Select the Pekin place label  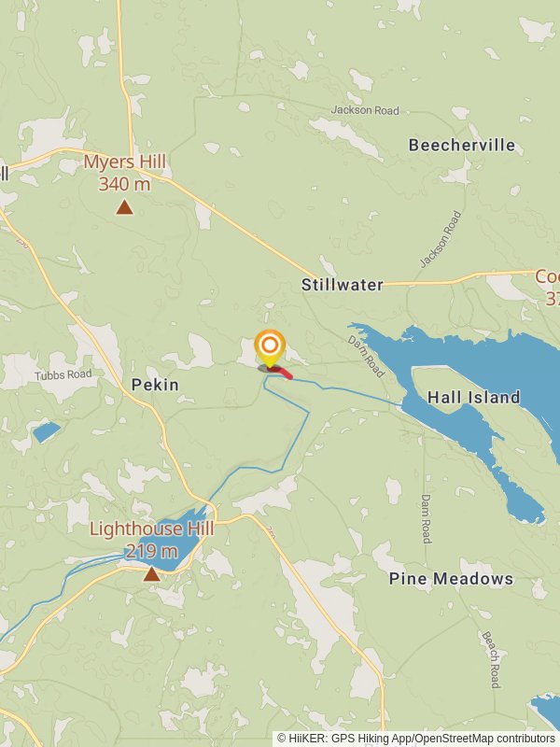pos(155,385)
